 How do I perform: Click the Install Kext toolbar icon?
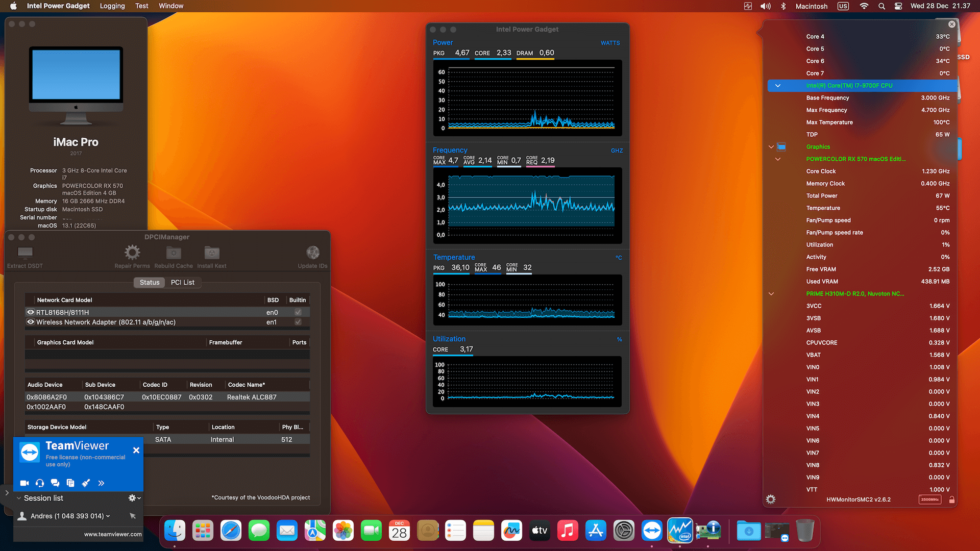coord(212,253)
